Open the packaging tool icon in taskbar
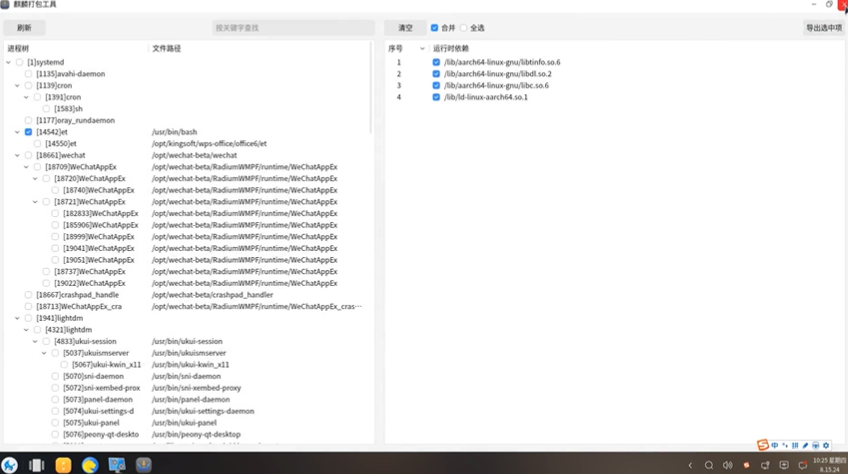 pyautogui.click(x=143, y=465)
